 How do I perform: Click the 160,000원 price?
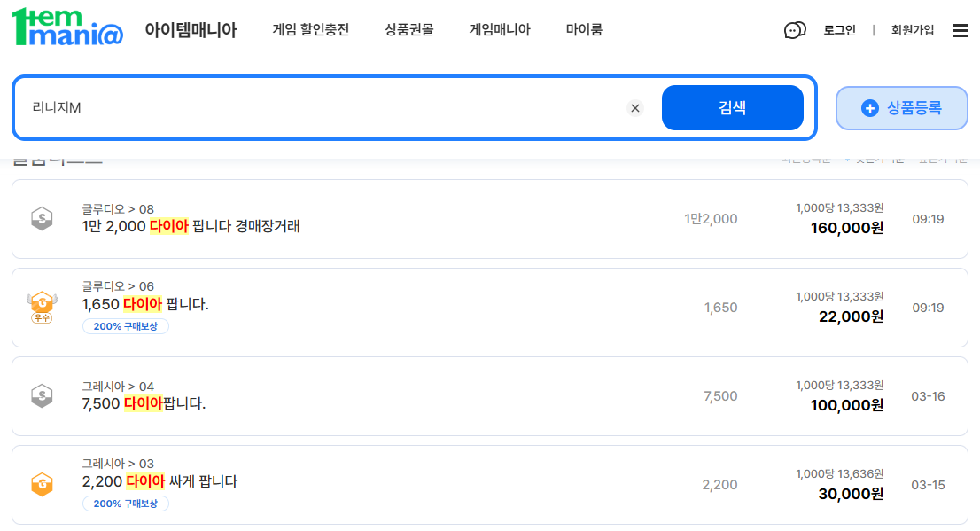(847, 229)
